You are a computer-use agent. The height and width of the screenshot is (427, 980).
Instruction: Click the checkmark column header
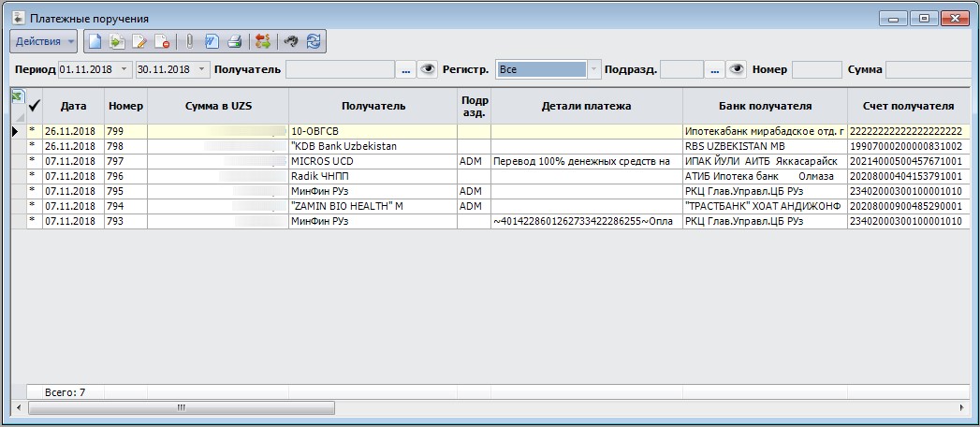[x=35, y=106]
